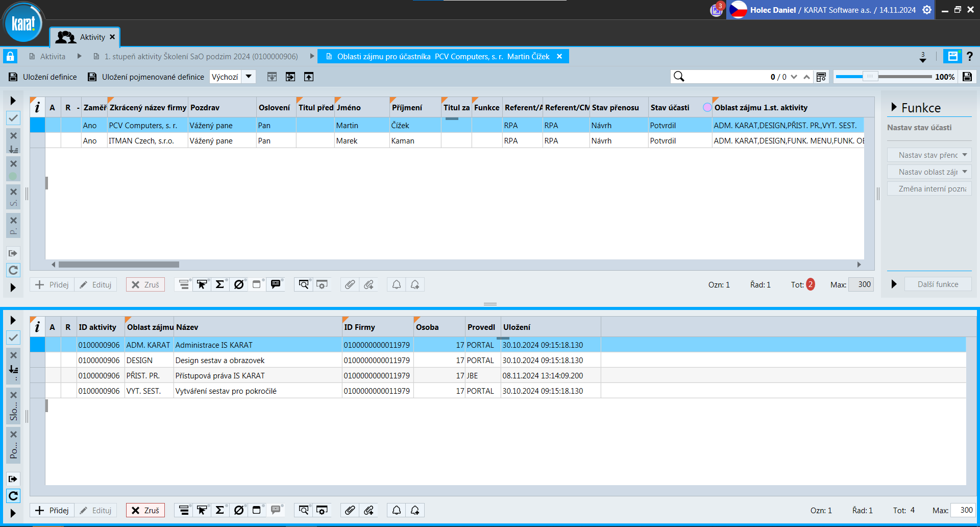Save zoom level with floppy icon
This screenshot has width=980, height=527.
967,77
